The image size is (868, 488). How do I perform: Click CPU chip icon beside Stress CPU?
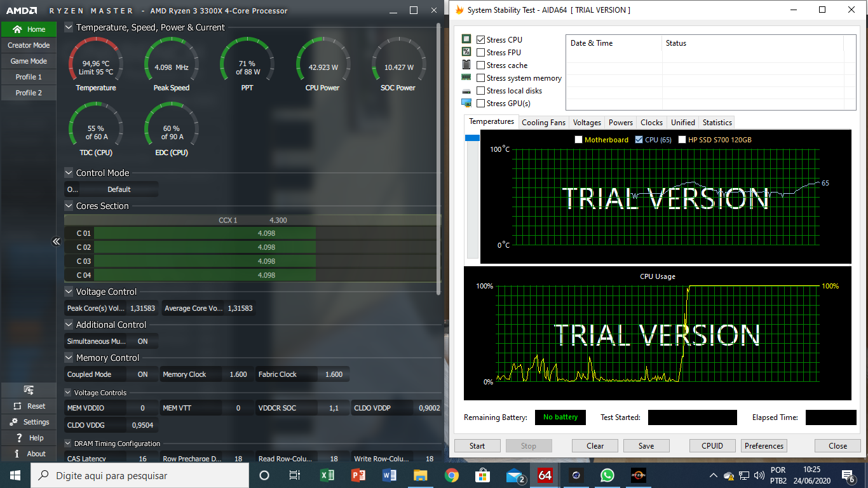(x=466, y=39)
